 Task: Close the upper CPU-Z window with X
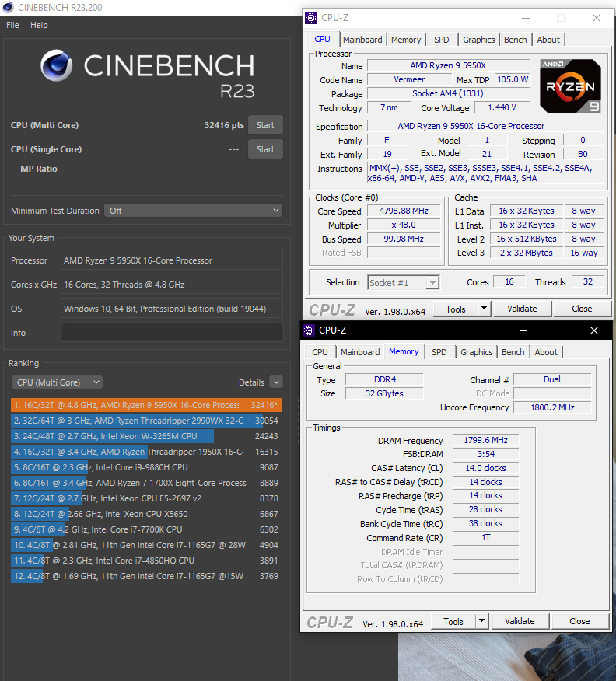tap(597, 18)
